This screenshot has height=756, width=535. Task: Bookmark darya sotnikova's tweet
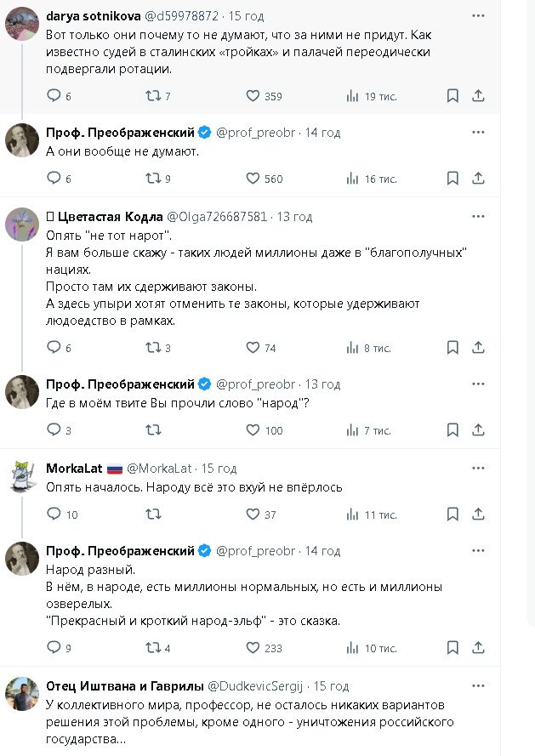(x=453, y=96)
